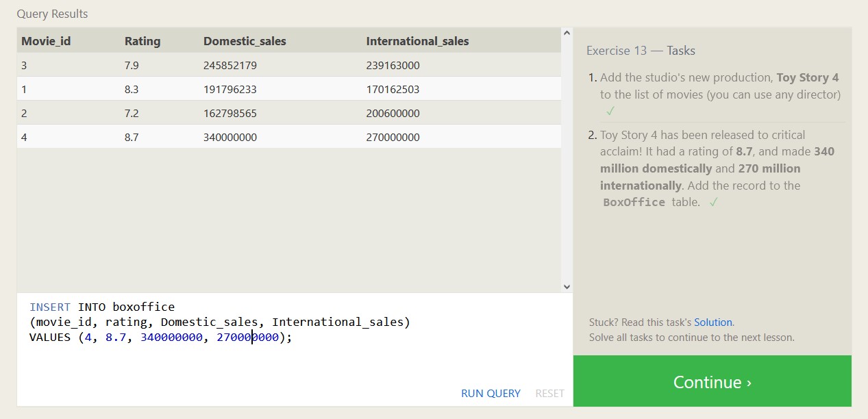
Task: Click the column list line in the editor
Action: [x=219, y=322]
